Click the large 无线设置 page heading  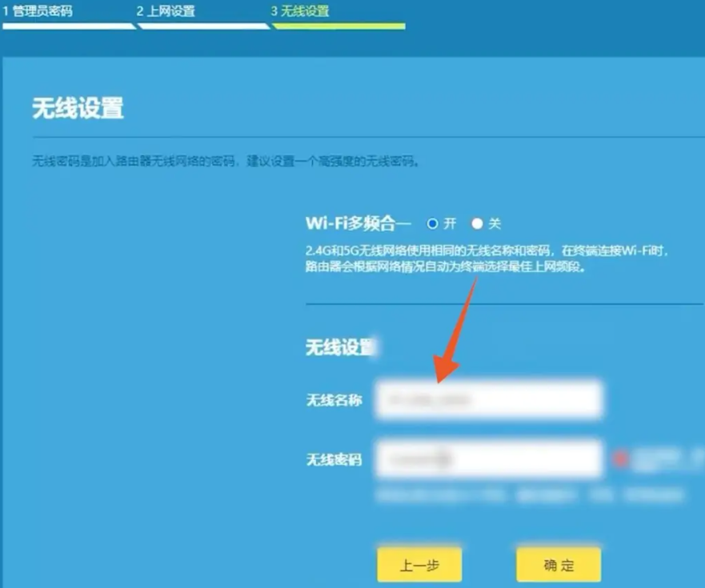[78, 109]
